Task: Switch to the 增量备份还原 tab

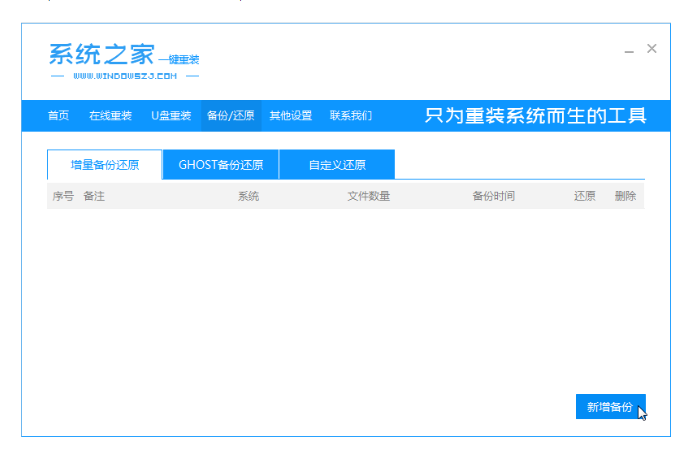Action: pyautogui.click(x=105, y=165)
